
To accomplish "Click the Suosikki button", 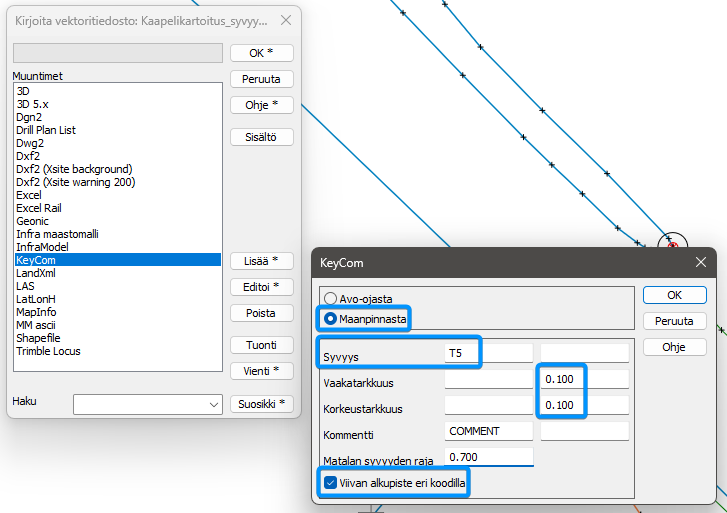I will [x=261, y=404].
